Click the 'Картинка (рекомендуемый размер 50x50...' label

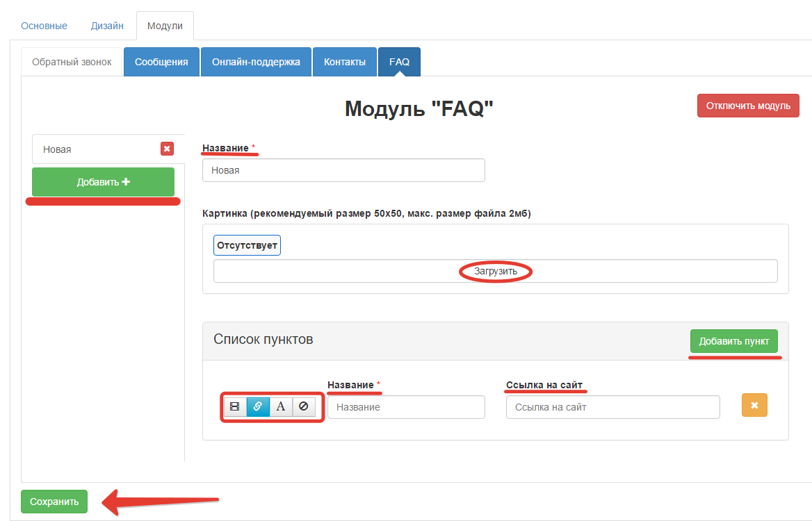click(x=366, y=213)
